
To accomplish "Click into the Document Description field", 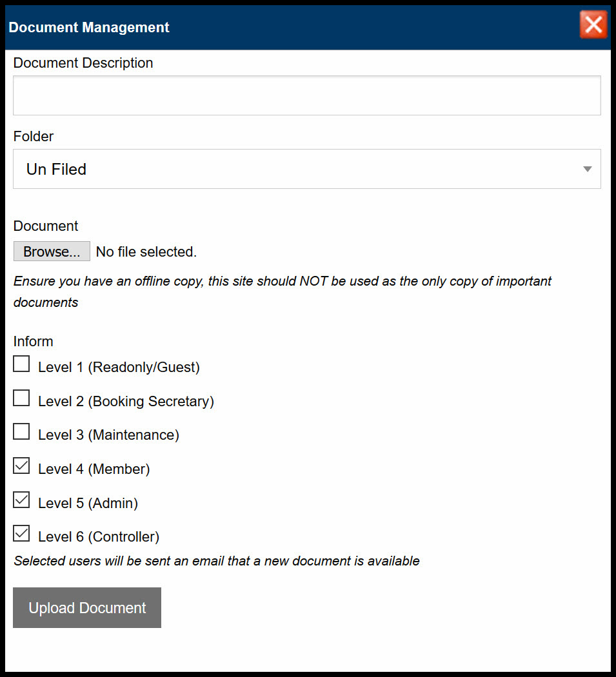I will pyautogui.click(x=306, y=95).
